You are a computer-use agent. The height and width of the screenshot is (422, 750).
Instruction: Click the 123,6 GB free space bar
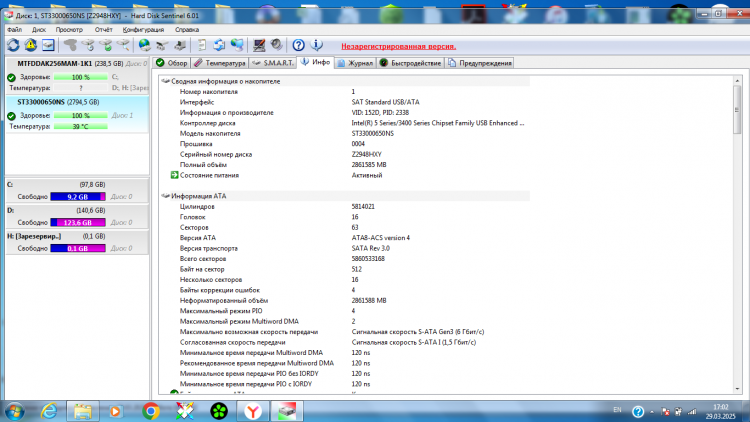[78, 222]
